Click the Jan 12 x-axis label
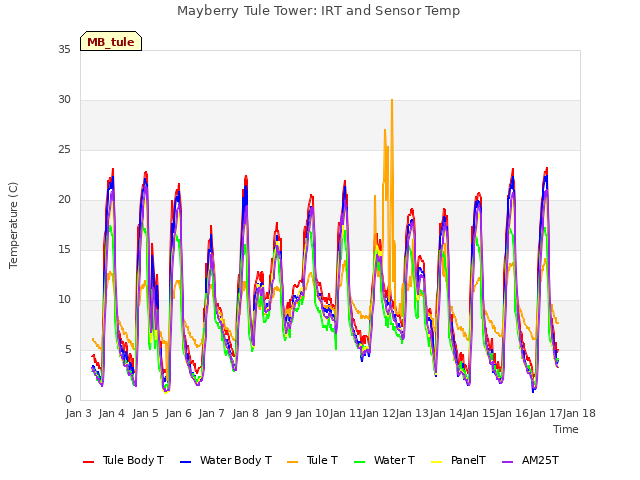Screen dimensions: 640x480 click(x=379, y=413)
